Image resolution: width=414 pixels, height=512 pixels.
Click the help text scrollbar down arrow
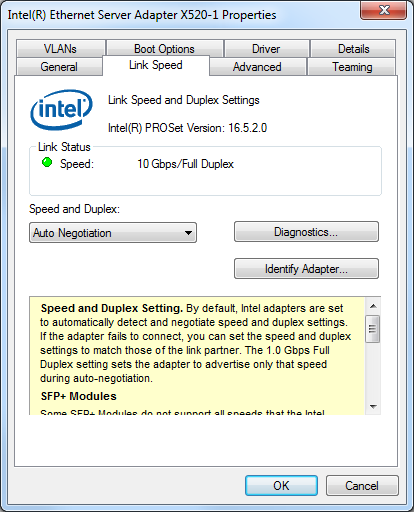coord(373,406)
